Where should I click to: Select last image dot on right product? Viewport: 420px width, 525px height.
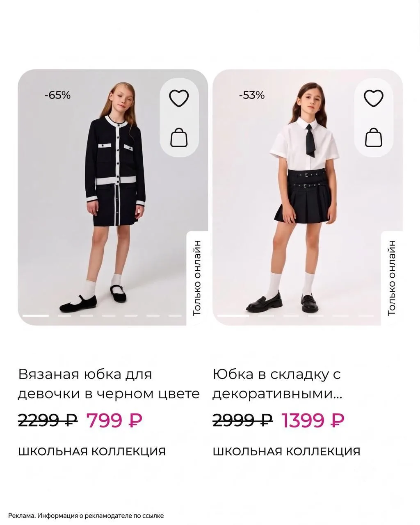pyautogui.click(x=366, y=316)
